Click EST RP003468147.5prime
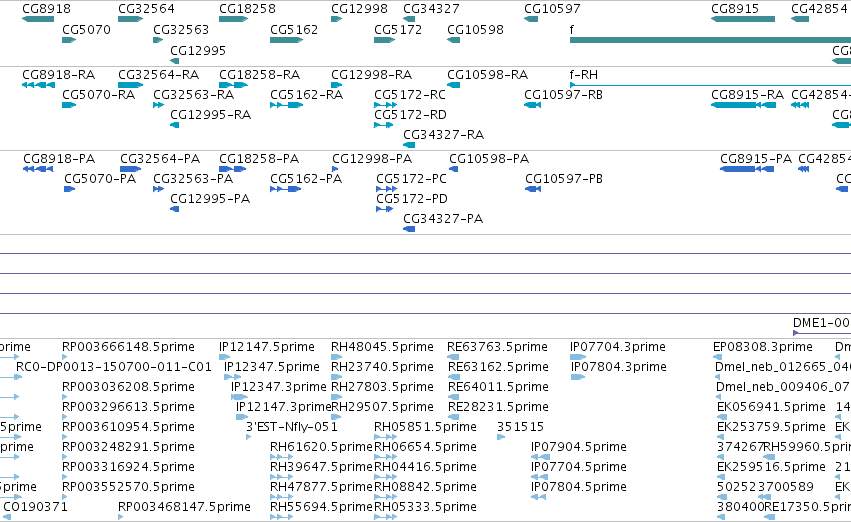 coord(184,507)
